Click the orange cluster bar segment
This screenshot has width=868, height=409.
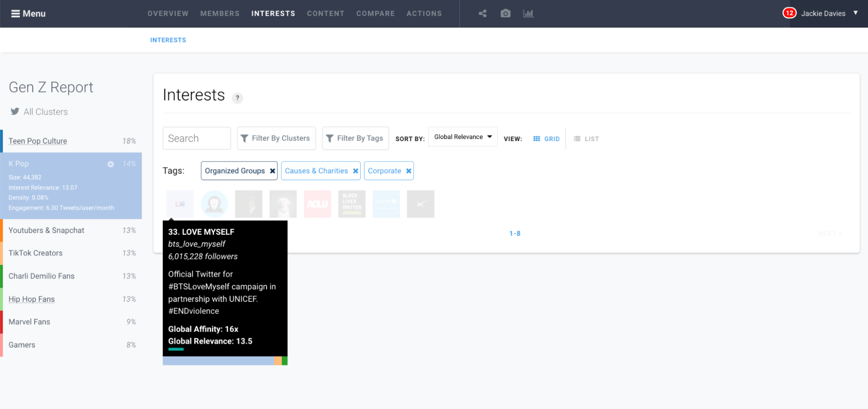coord(278,361)
